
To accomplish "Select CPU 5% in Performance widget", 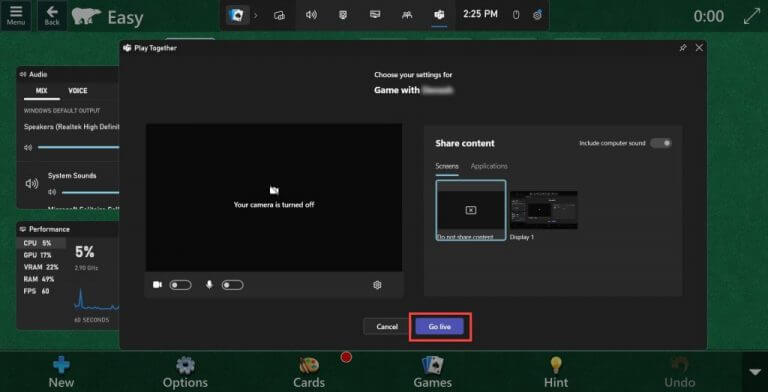I will [41, 243].
